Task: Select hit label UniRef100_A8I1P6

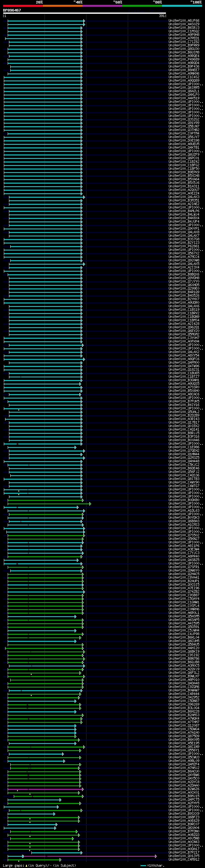Action: 184,546
